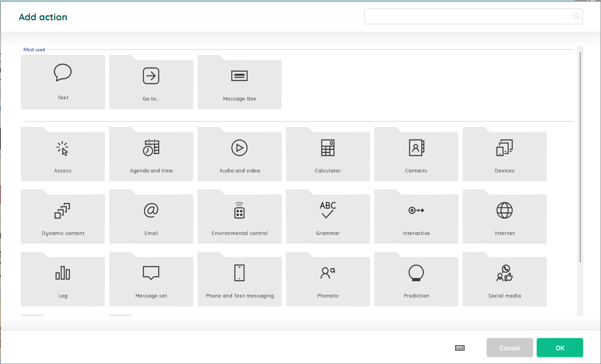Image resolution: width=601 pixels, height=364 pixels.
Task: Open the Message Box folder
Action: [240, 82]
